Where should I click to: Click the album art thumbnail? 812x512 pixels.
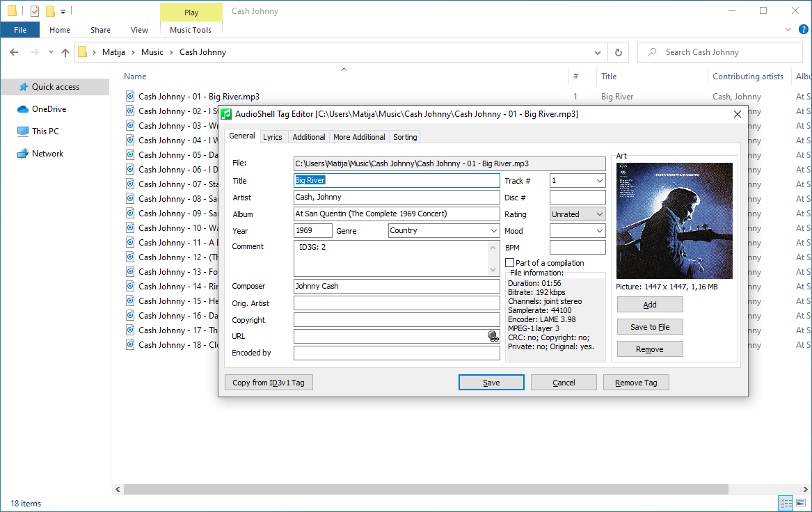[x=674, y=221]
